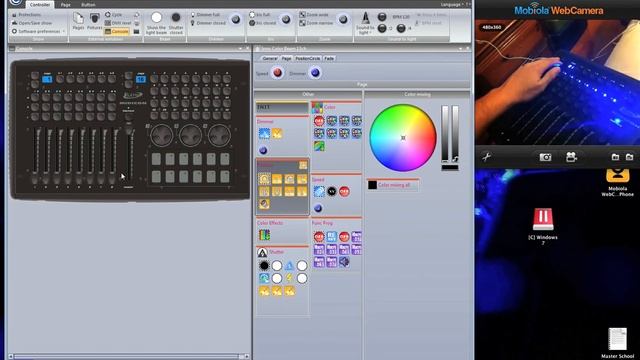The width and height of the screenshot is (640, 360).
Task: Click the red OFF icon in Speed section
Action: (344, 191)
